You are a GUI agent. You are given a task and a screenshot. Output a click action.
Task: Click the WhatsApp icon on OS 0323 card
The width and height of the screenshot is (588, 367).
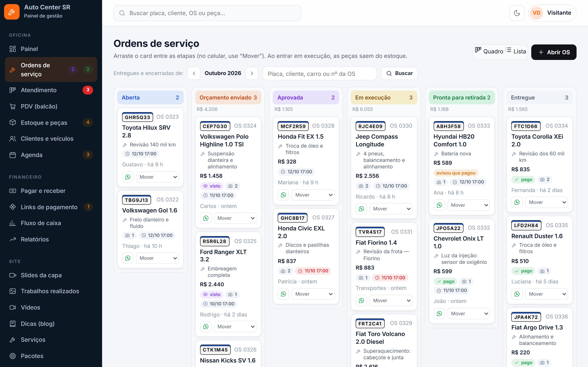(x=128, y=177)
